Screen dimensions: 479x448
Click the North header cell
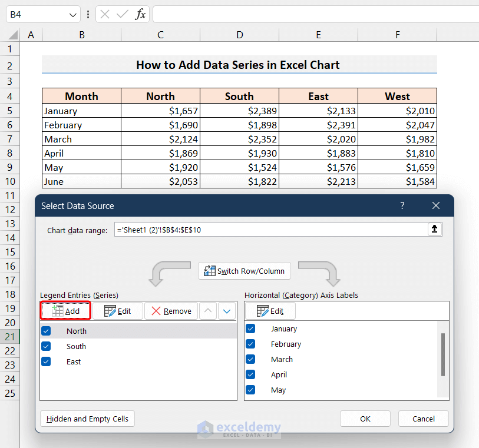click(x=160, y=96)
